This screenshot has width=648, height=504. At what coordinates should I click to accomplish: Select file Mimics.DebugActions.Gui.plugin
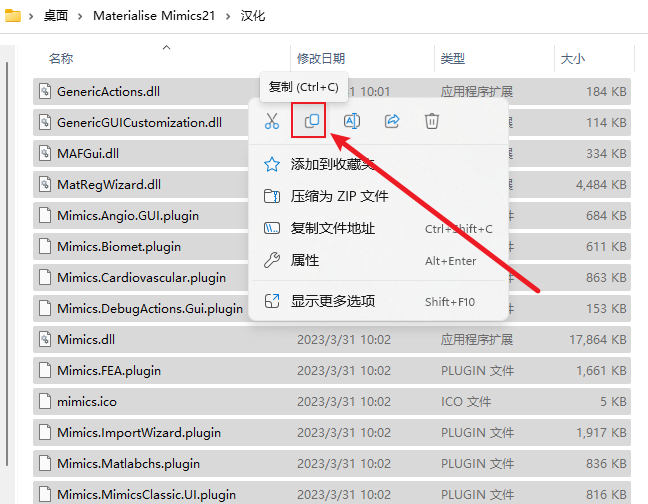pos(150,308)
